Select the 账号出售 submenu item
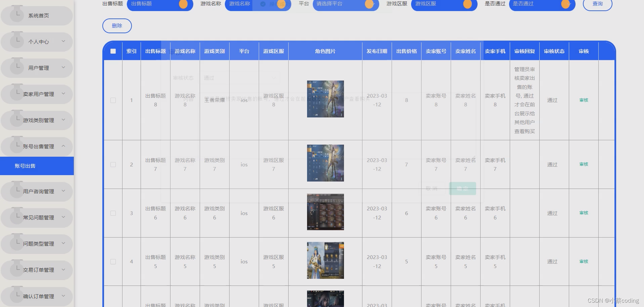This screenshot has height=307, width=644. [x=37, y=166]
